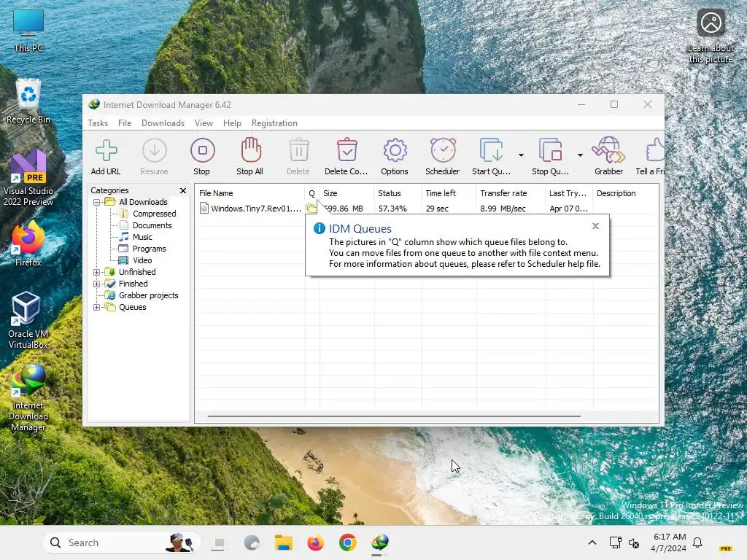Click the Delete trash icon
This screenshot has width=747, height=560.
[298, 150]
